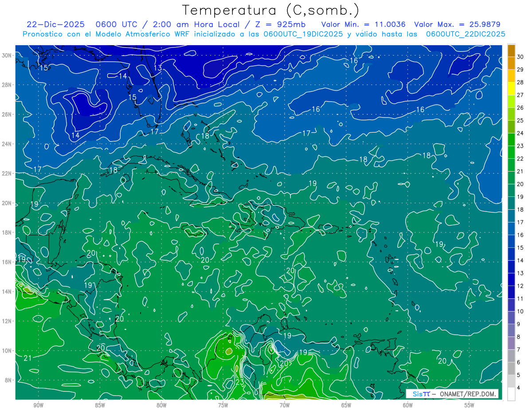Click the "20N" latitude axis label
This screenshot has height=411, width=532.
[7, 203]
